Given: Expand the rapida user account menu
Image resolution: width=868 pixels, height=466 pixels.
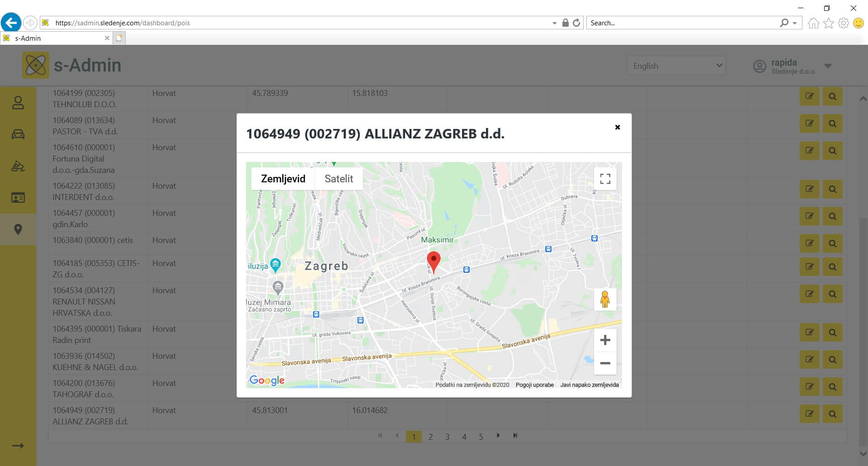Looking at the screenshot, I should [828, 66].
